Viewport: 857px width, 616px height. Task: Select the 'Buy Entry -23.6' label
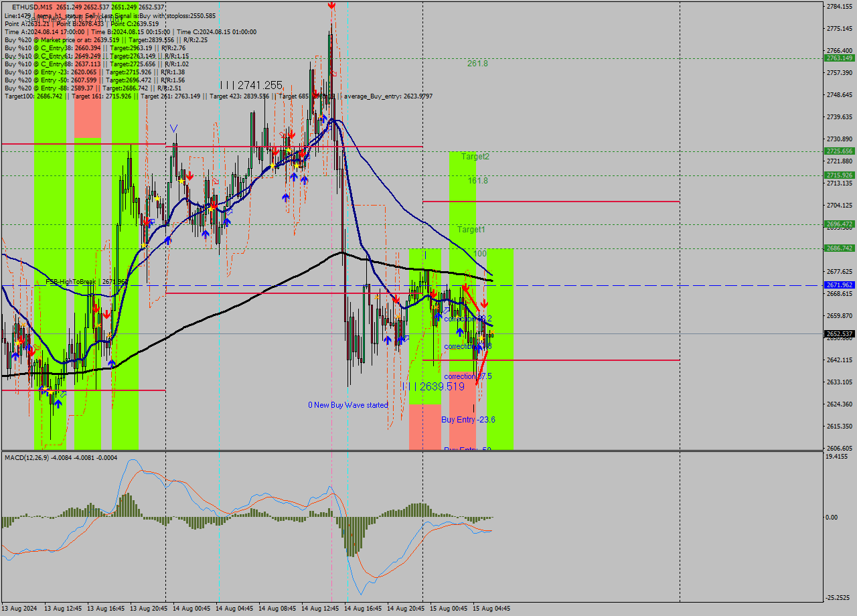click(468, 419)
